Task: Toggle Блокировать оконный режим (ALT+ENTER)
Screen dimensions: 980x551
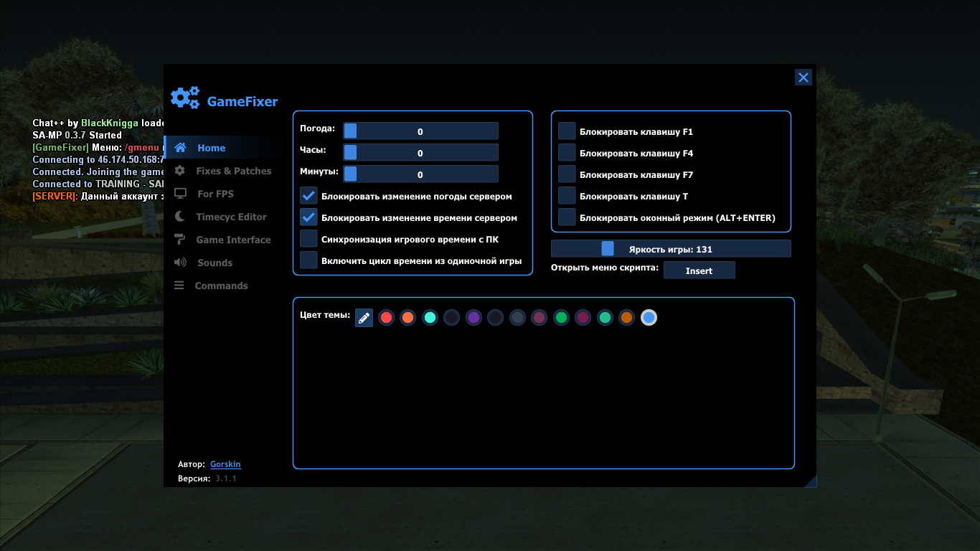Action: (567, 217)
